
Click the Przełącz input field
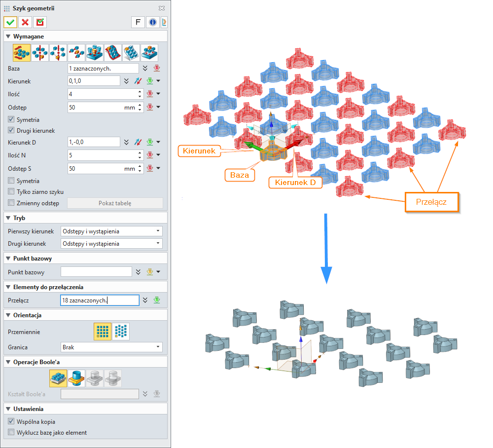tap(100, 300)
